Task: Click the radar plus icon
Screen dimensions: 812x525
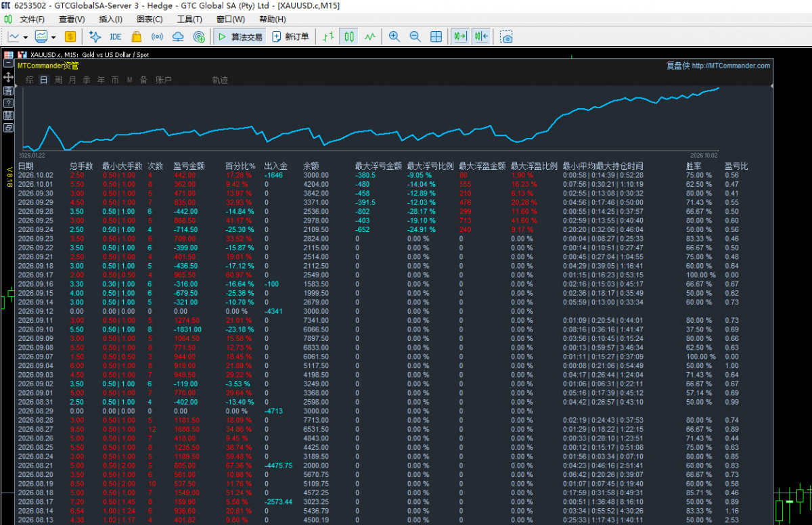Action: click(199, 37)
